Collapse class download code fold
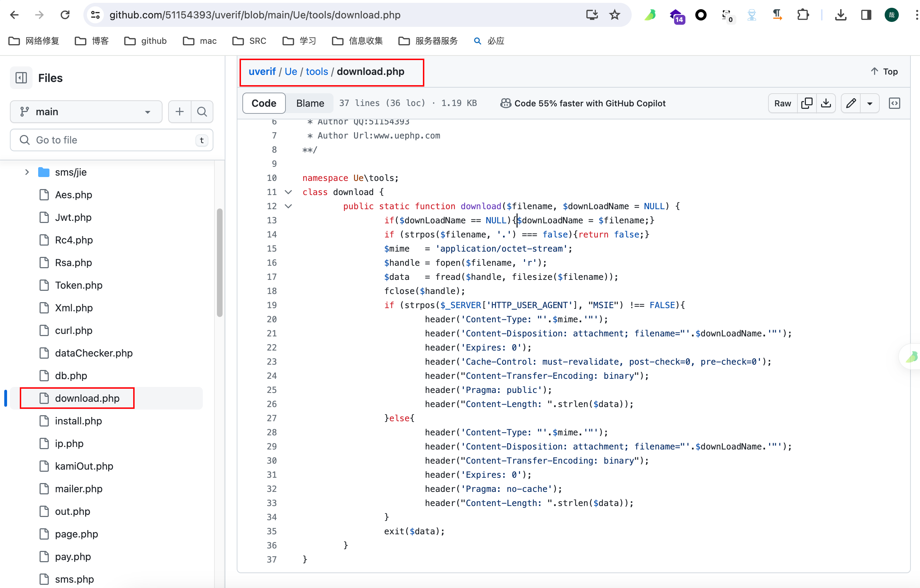Screen dimensions: 920x588 (288, 192)
